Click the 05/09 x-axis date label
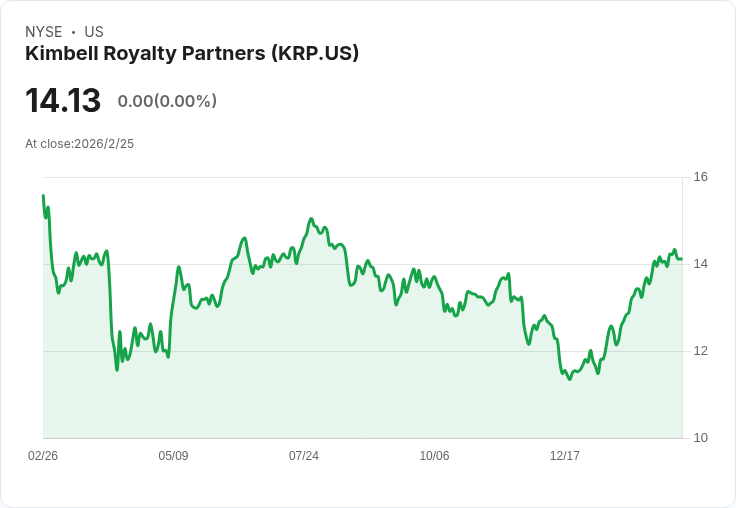Screen dimensions: 736x508 [173, 455]
